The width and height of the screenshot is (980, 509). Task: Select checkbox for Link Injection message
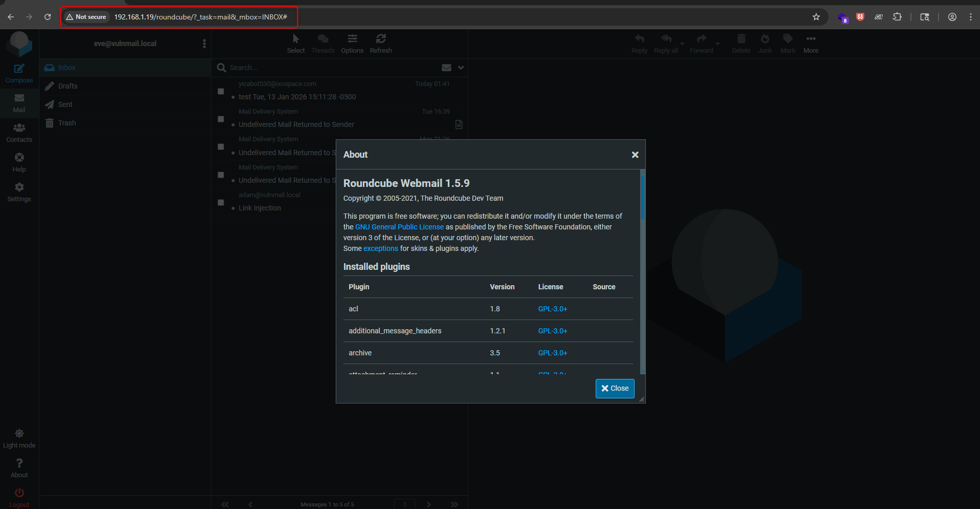(x=221, y=202)
